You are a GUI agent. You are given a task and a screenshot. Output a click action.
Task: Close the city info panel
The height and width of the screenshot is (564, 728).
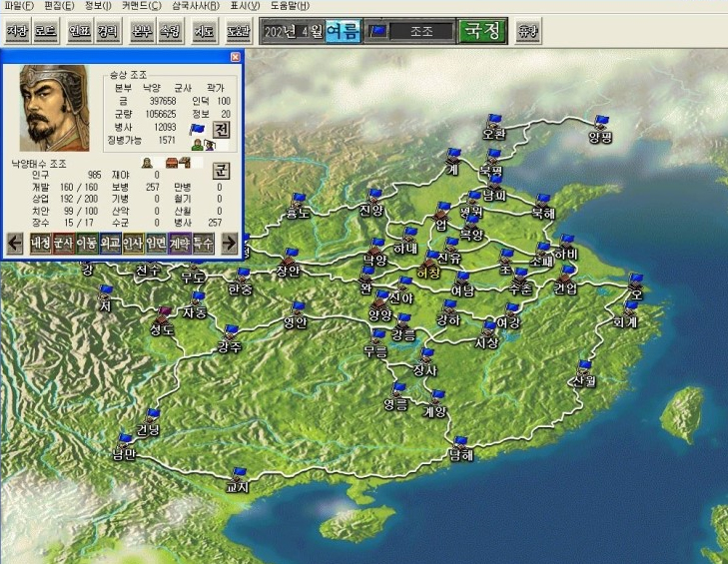tap(236, 57)
